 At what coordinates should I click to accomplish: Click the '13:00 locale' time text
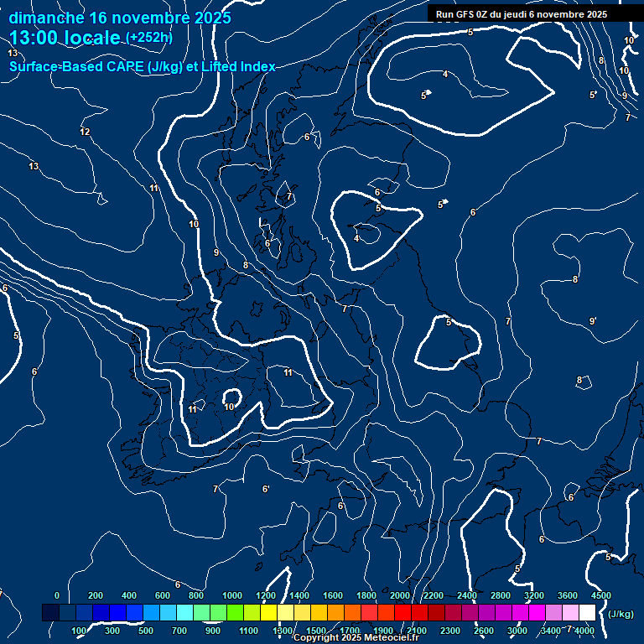point(65,38)
